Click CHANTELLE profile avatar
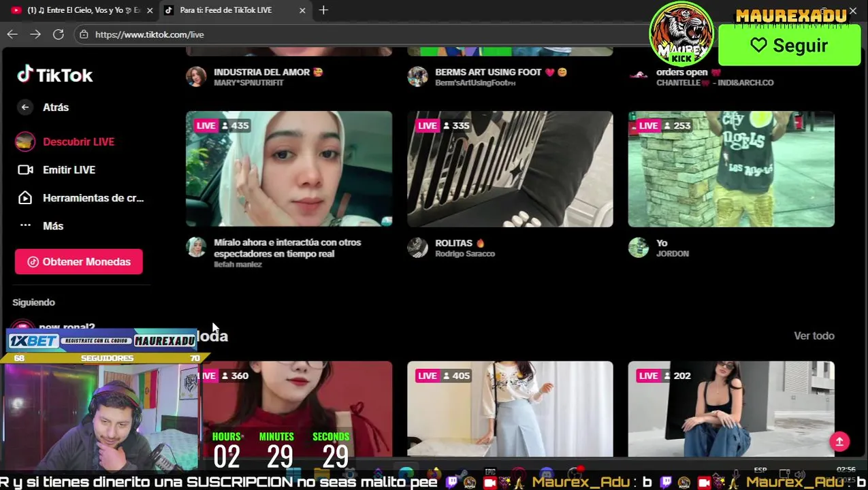Image resolution: width=868 pixels, height=490 pixels. (639, 76)
